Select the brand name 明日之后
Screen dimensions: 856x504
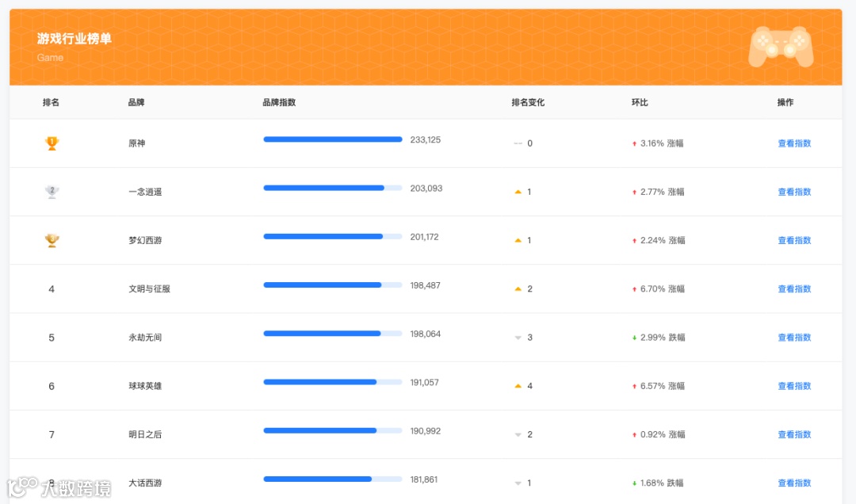pyautogui.click(x=145, y=434)
